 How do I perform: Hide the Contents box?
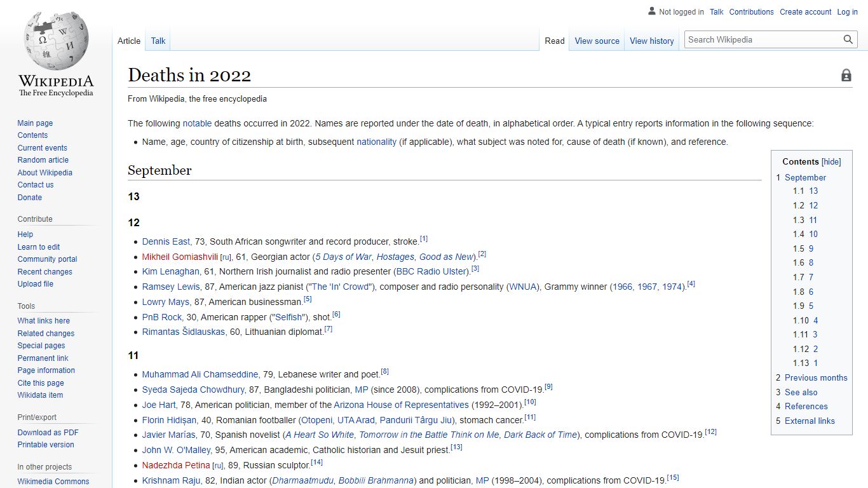coord(831,162)
